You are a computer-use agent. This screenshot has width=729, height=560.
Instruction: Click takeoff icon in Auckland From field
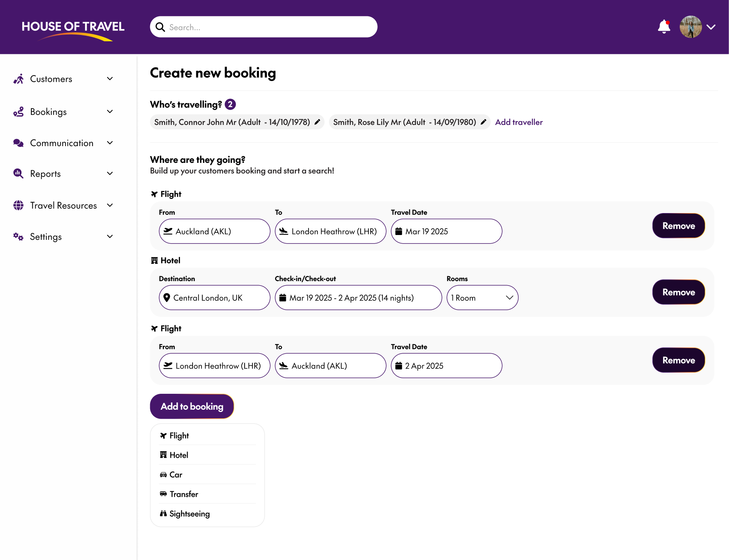click(x=168, y=231)
